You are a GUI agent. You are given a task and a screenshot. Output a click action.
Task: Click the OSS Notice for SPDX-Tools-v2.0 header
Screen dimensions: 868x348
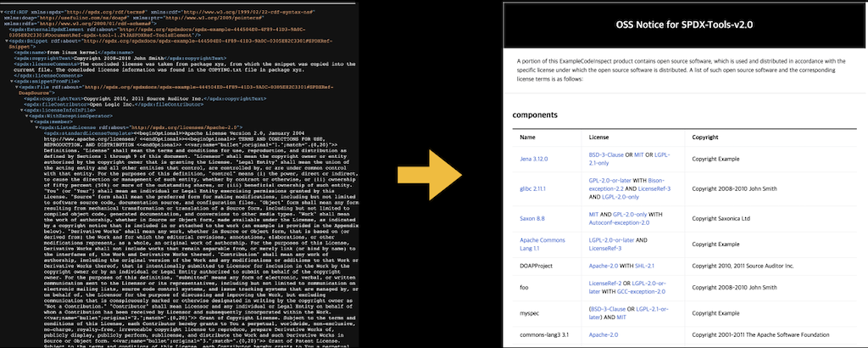(x=683, y=25)
